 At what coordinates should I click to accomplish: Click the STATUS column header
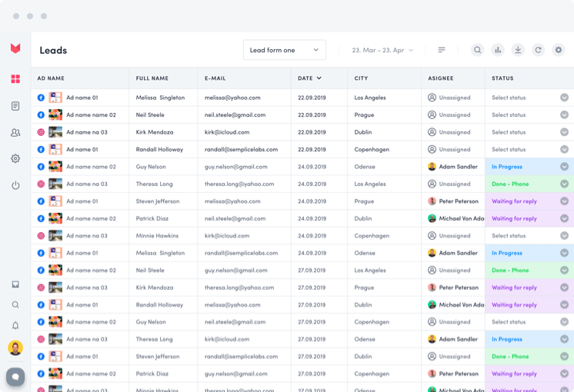pos(502,78)
